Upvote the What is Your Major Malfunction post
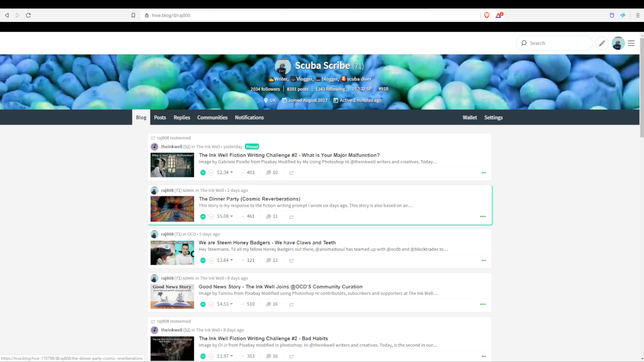 (x=203, y=173)
